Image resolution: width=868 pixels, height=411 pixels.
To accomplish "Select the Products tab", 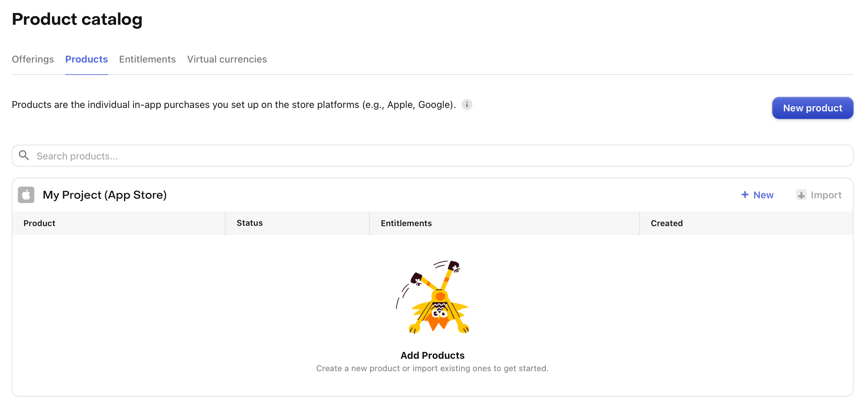I will point(87,59).
